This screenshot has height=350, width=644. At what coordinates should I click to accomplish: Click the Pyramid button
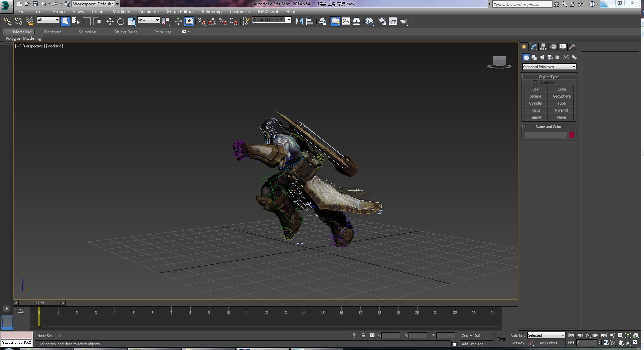pos(561,110)
